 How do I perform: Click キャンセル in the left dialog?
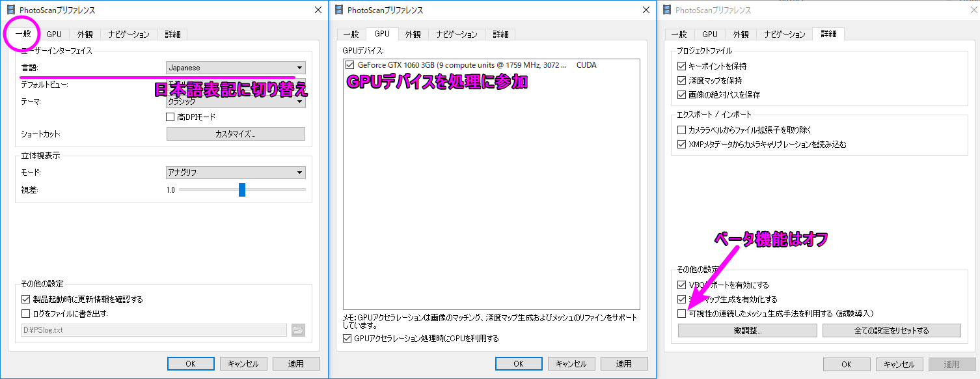244,364
